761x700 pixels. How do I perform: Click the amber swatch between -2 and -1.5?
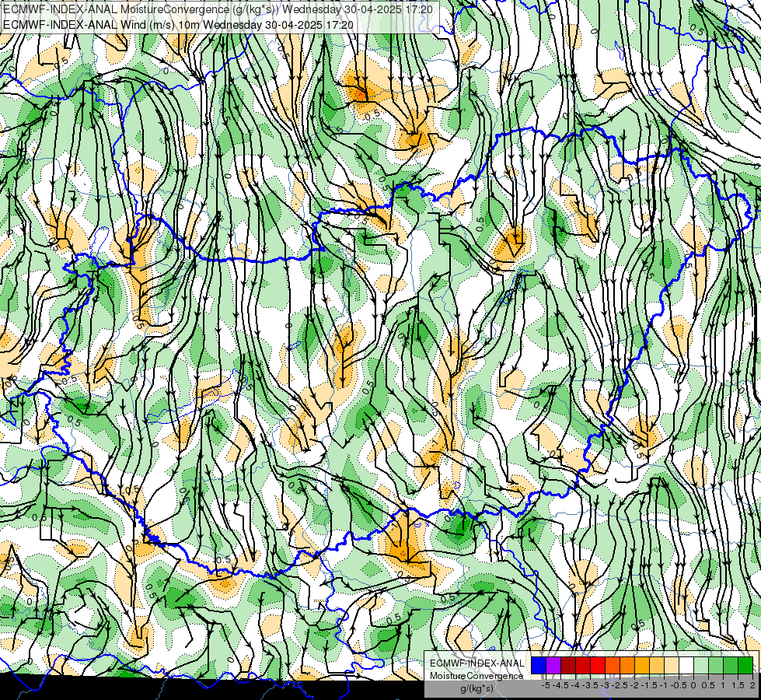click(642, 665)
